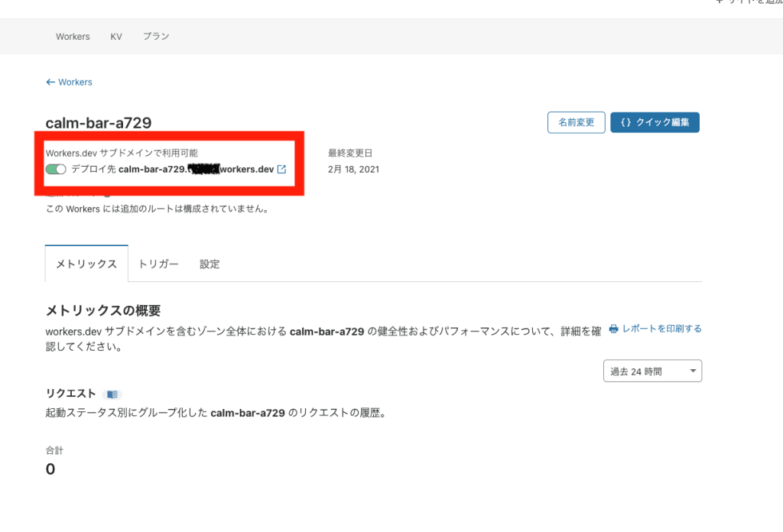Click the calm-bar-a729 worker title
Screen dimensions: 783x532
(99, 123)
